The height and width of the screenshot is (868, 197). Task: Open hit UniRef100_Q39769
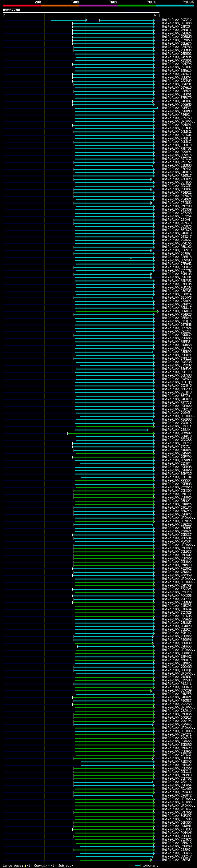tap(177, 118)
